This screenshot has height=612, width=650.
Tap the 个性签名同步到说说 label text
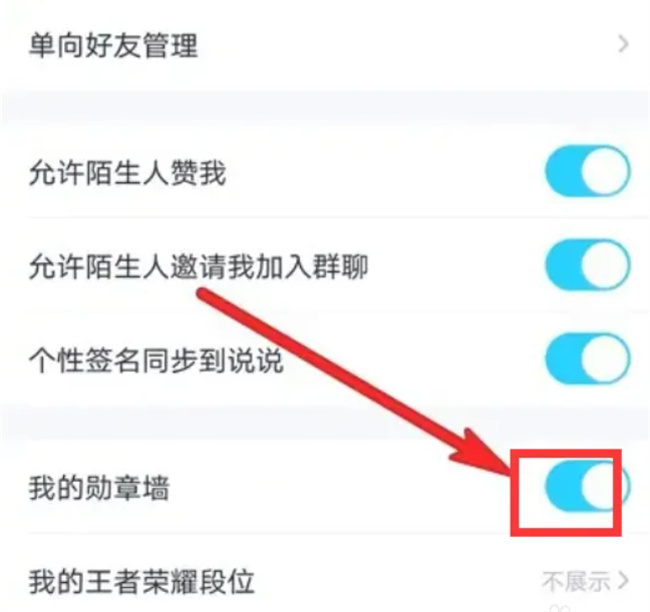[156, 359]
